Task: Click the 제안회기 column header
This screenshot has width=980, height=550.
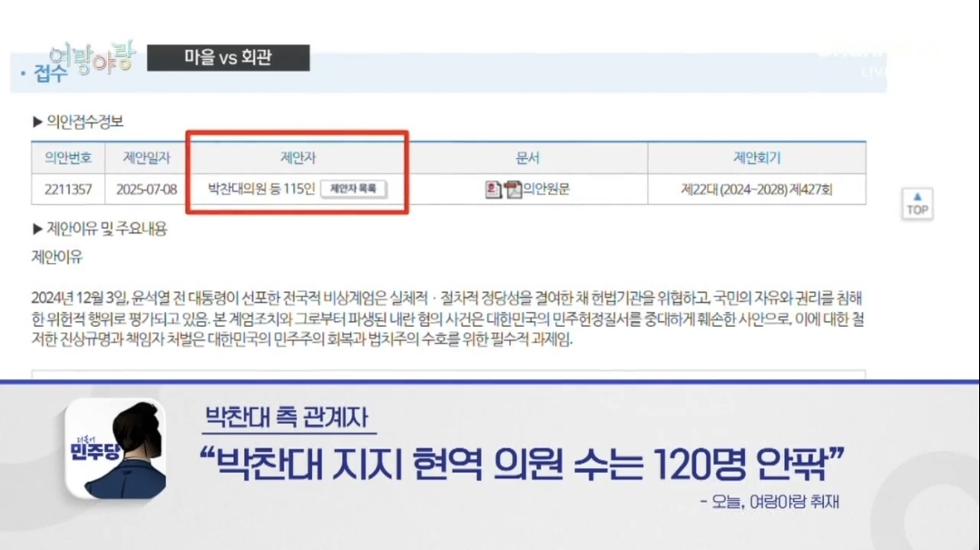Action: click(756, 158)
